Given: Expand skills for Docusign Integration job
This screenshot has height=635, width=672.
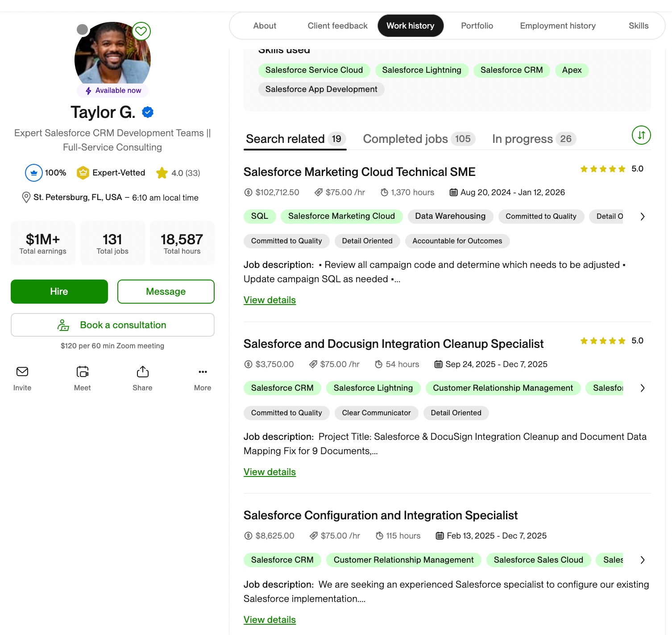Looking at the screenshot, I should pos(642,388).
